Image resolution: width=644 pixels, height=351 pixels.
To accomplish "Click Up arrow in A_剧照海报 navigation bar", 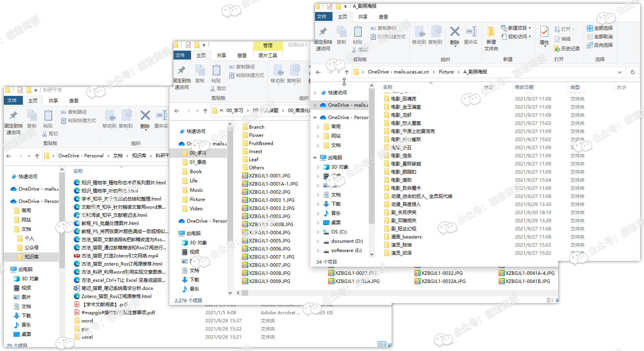I will (x=347, y=72).
